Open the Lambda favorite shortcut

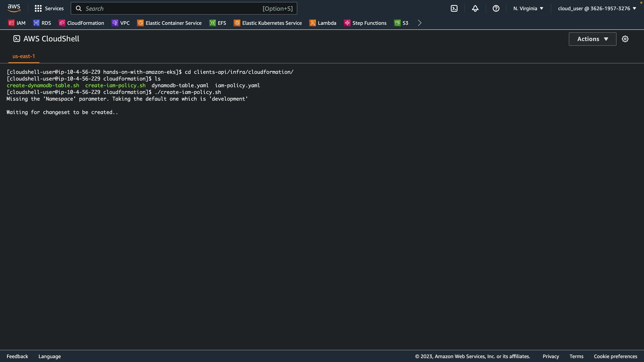pyautogui.click(x=323, y=23)
